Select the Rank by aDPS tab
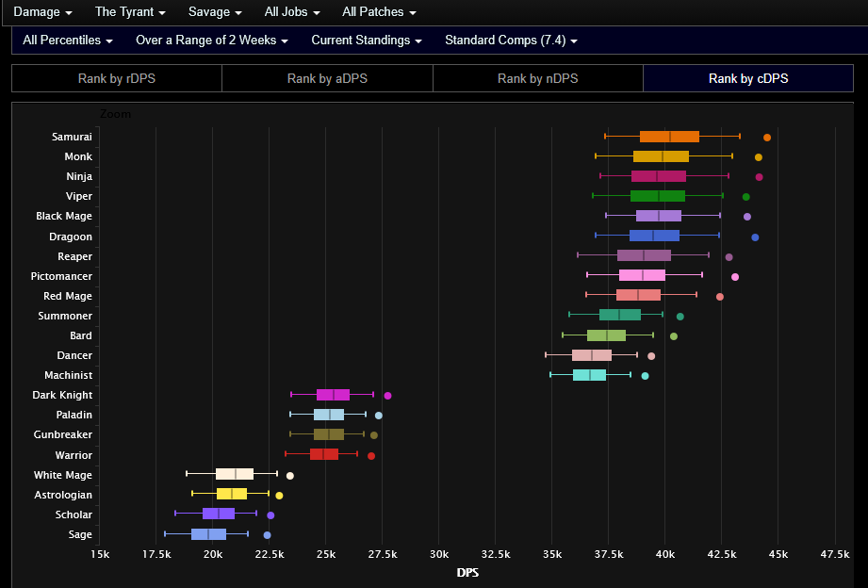 pos(327,78)
